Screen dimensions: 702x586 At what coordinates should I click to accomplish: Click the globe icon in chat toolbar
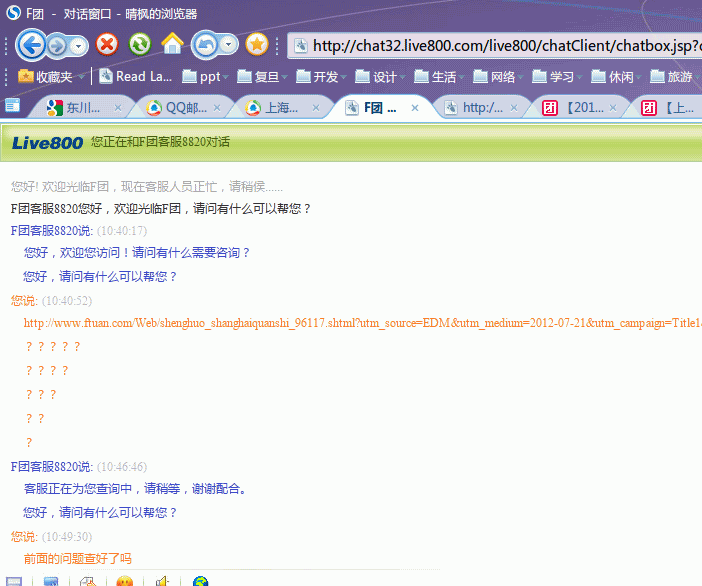pos(200,581)
